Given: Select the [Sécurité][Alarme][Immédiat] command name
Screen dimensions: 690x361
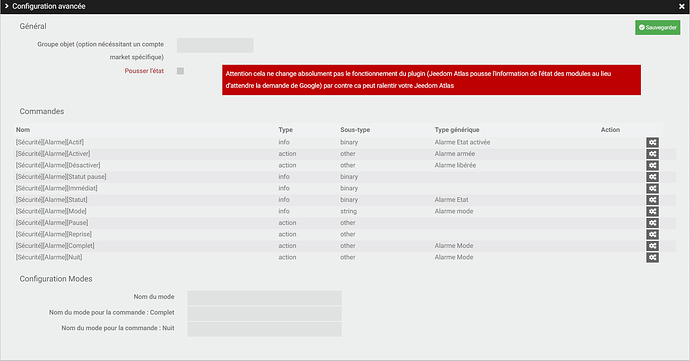Looking at the screenshot, I should [x=57, y=188].
